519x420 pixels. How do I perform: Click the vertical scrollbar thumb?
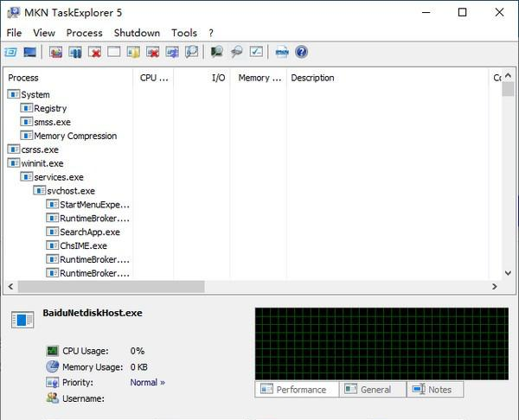click(x=508, y=89)
